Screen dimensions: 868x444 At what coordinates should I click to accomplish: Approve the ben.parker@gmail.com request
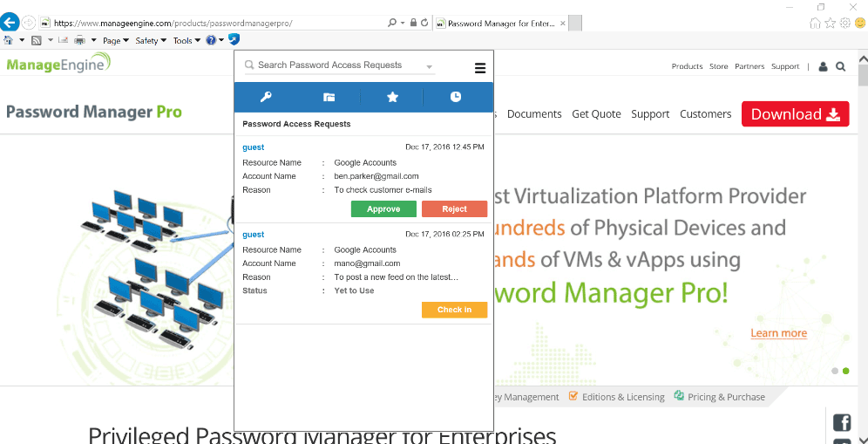(383, 209)
